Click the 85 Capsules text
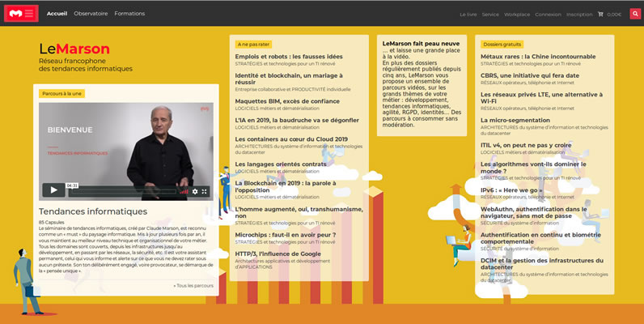Screen dimensions: 644x324 click(x=51, y=223)
